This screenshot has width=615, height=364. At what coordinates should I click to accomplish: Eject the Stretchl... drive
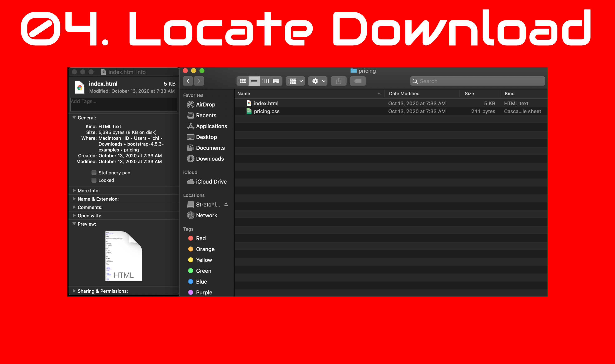[x=226, y=204]
